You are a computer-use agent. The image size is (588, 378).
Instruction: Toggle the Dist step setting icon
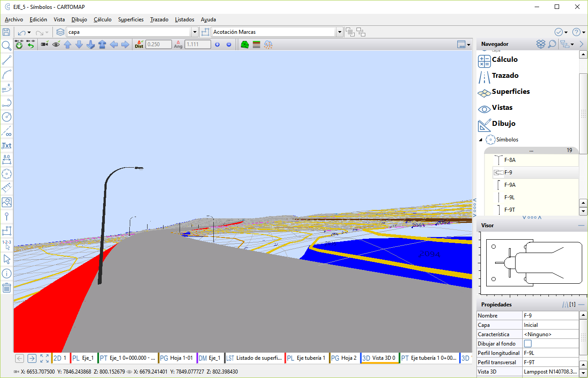point(139,44)
